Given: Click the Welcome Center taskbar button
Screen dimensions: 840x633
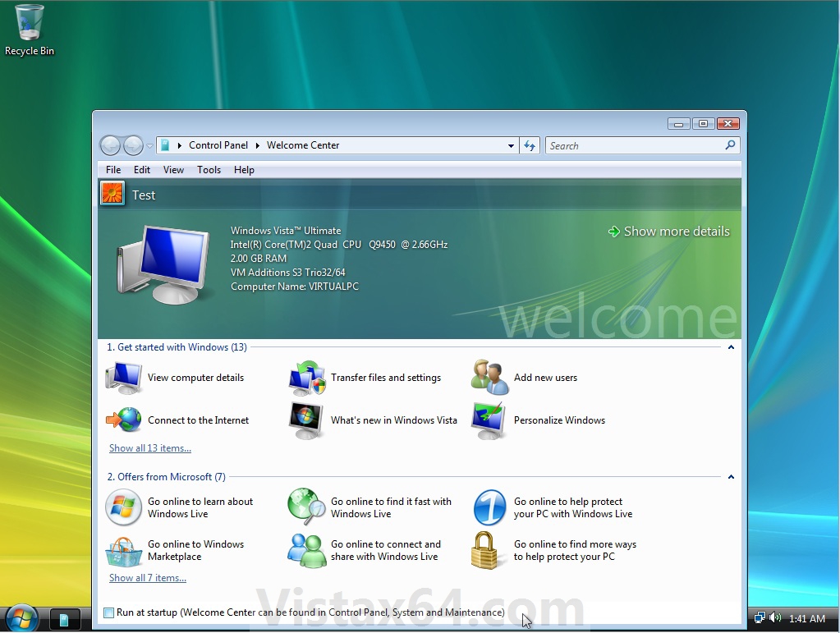Looking at the screenshot, I should [x=65, y=620].
